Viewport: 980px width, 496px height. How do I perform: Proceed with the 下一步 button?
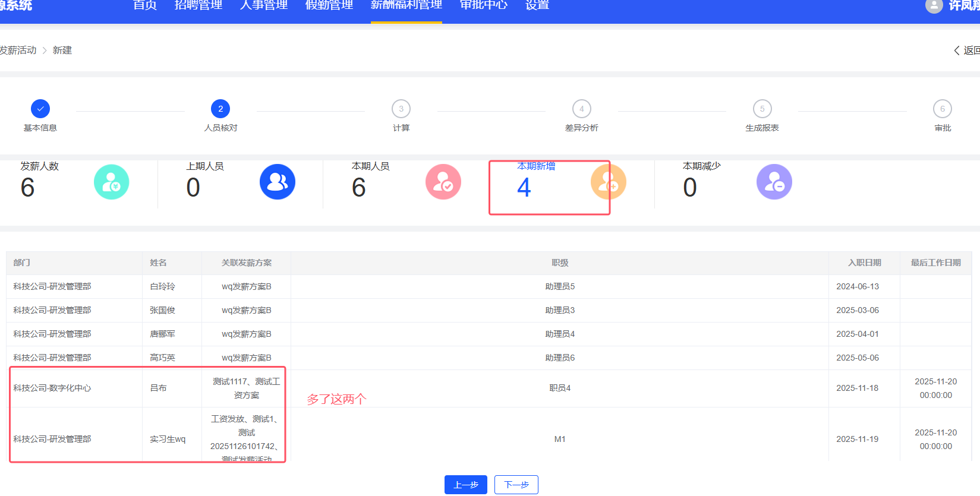click(x=516, y=485)
